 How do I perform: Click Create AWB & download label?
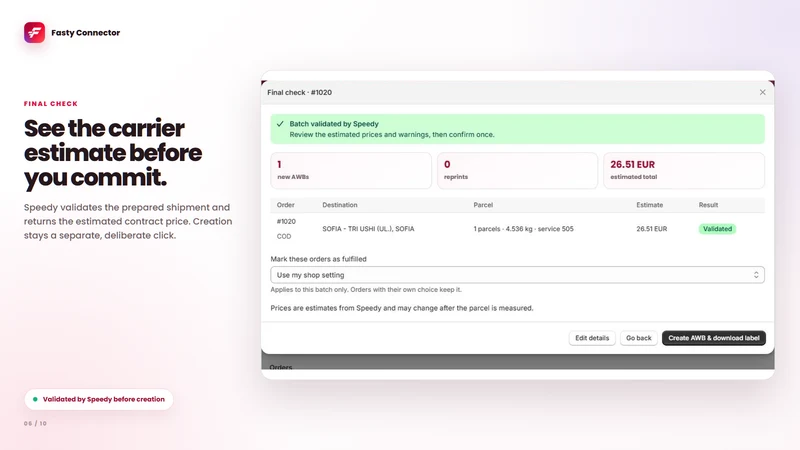(714, 338)
